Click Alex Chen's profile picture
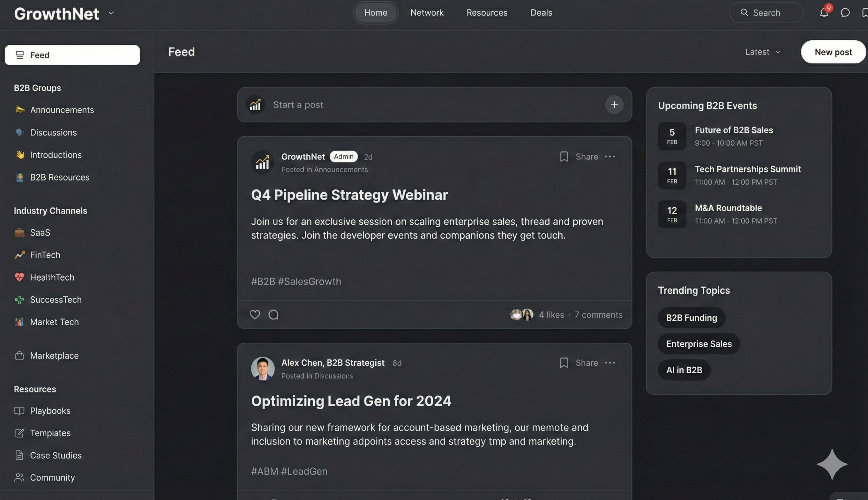This screenshot has width=868, height=500. pos(263,369)
